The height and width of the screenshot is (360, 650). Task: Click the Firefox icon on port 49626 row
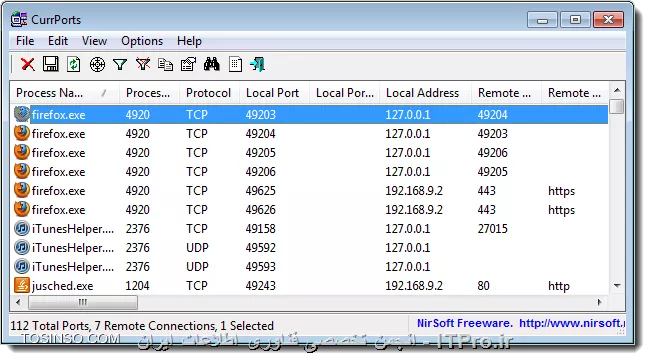(22, 210)
